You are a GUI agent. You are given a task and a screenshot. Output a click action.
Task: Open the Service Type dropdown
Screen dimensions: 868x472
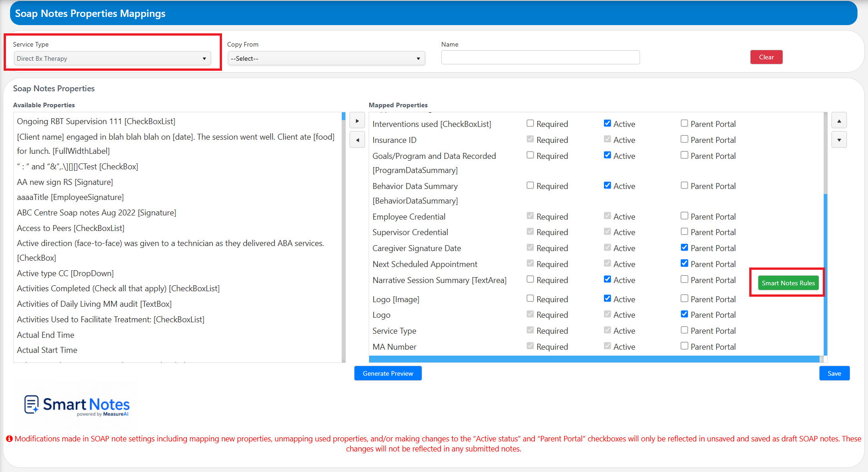[112, 58]
